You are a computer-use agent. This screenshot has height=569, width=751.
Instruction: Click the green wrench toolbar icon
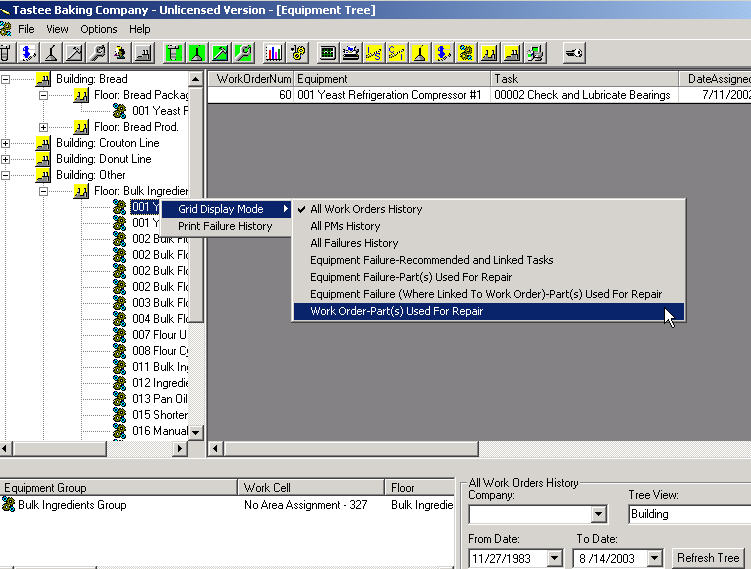(243, 53)
